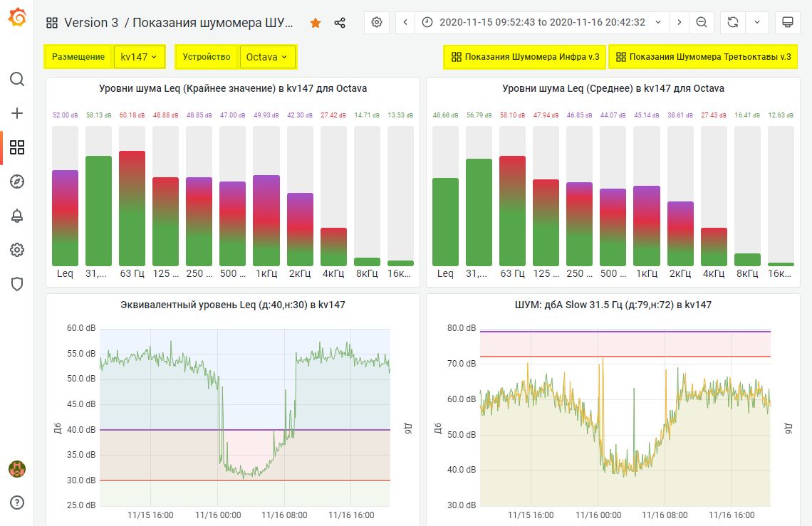Open the time range picker
The width and height of the screenshot is (812, 526).
point(542,22)
